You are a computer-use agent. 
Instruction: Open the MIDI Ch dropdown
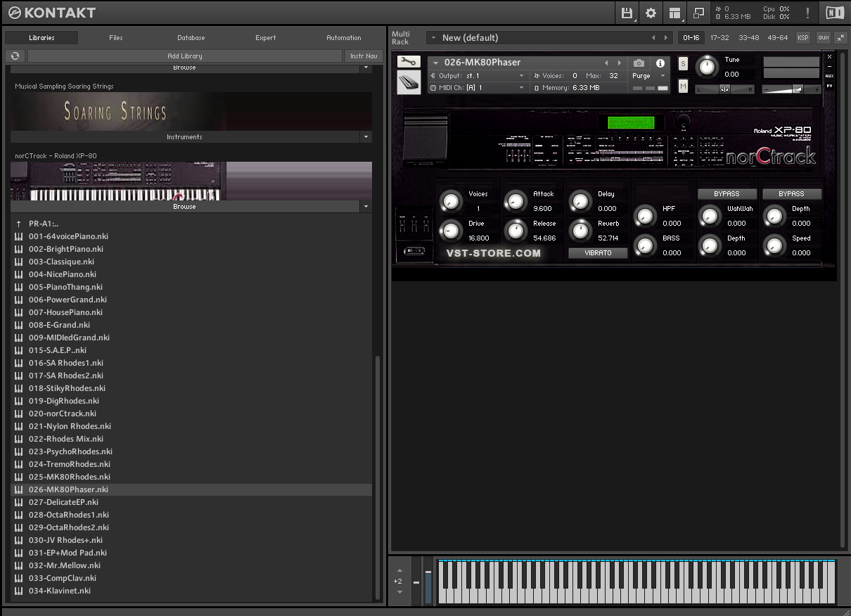click(x=478, y=88)
